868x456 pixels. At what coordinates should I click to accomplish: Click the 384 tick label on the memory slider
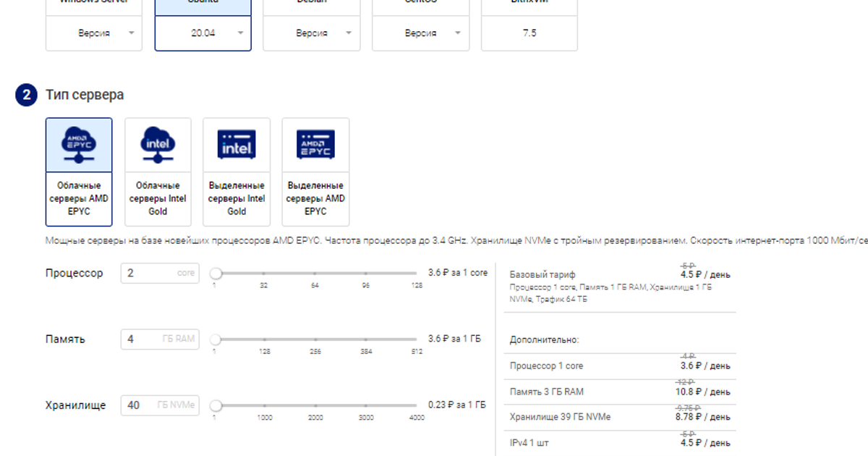pos(366,352)
